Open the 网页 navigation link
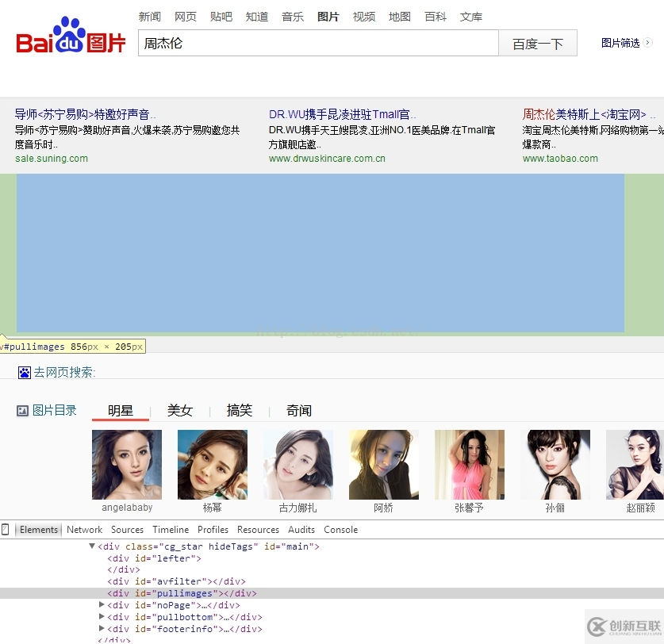This screenshot has width=664, height=644. pyautogui.click(x=186, y=17)
